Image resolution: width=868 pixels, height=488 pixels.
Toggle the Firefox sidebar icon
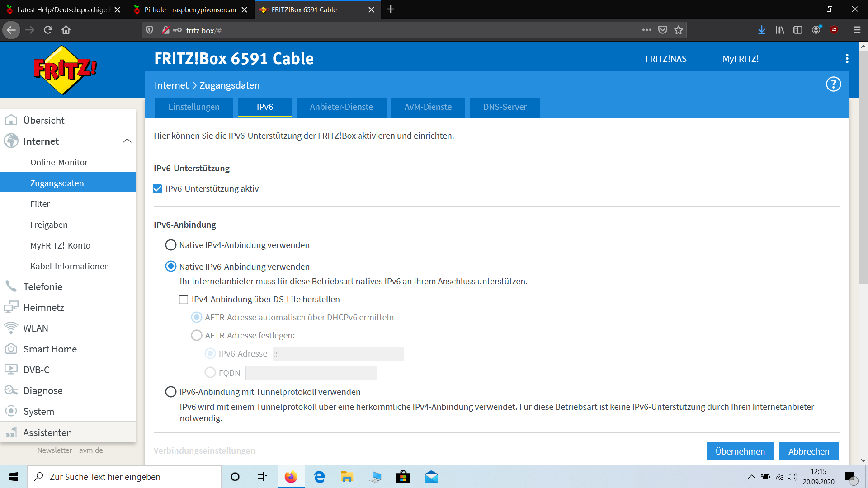pyautogui.click(x=798, y=30)
